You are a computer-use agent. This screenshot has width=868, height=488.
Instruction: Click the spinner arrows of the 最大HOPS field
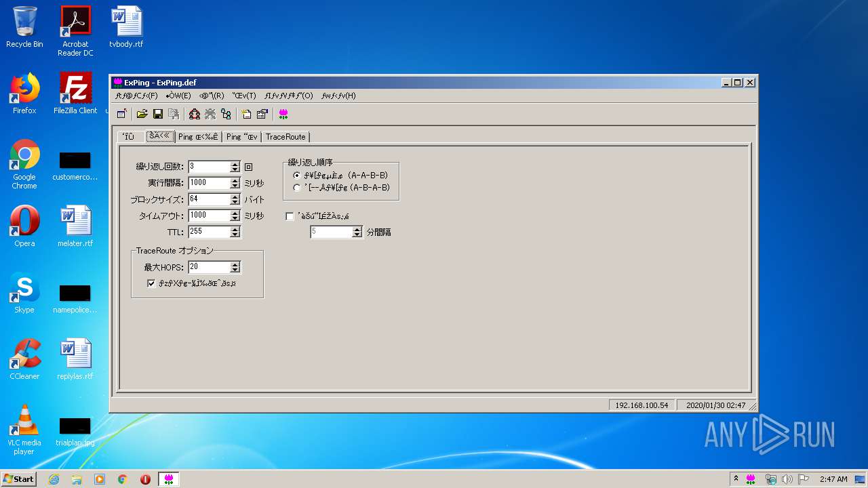coord(235,267)
